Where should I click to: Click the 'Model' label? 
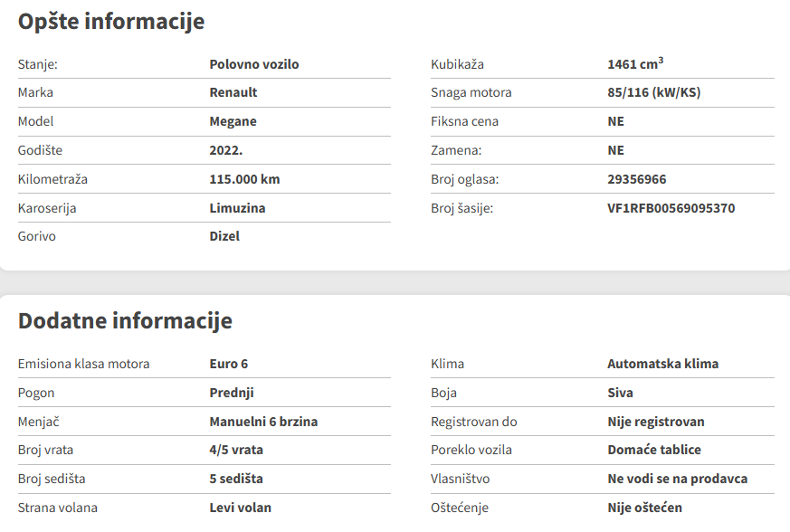tap(36, 121)
